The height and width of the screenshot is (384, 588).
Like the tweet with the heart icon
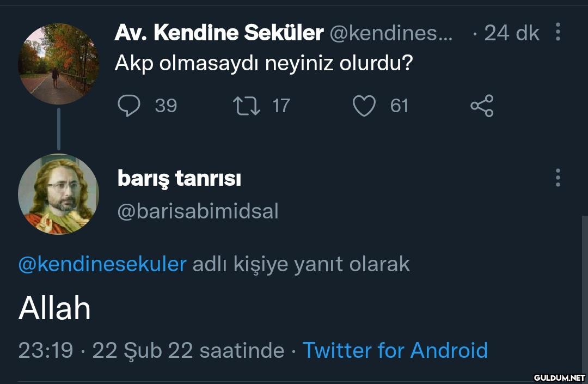point(364,106)
